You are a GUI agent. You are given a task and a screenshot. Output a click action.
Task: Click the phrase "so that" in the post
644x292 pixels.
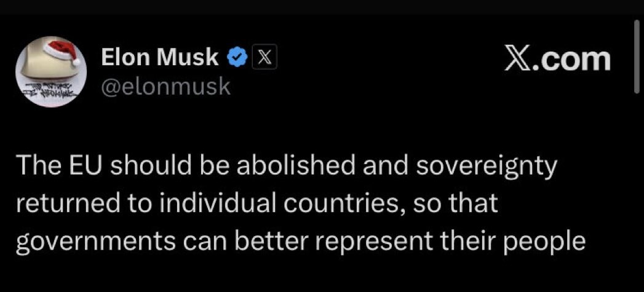[x=454, y=204]
